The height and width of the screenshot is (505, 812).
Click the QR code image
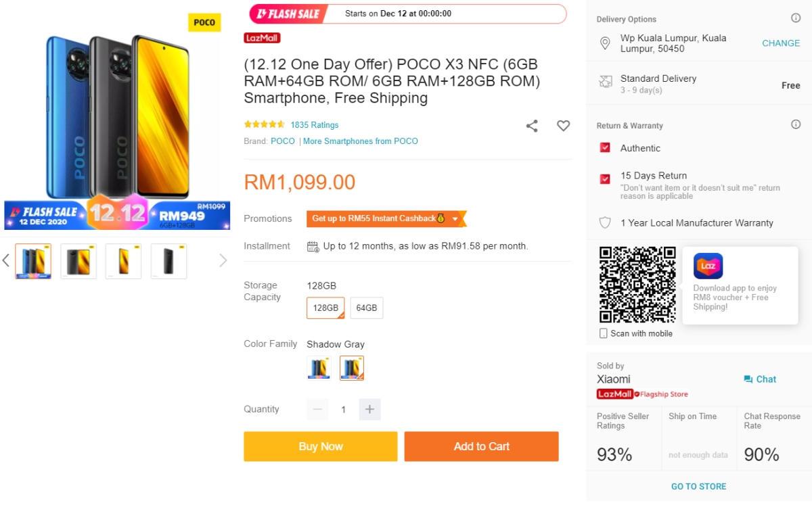tap(637, 285)
